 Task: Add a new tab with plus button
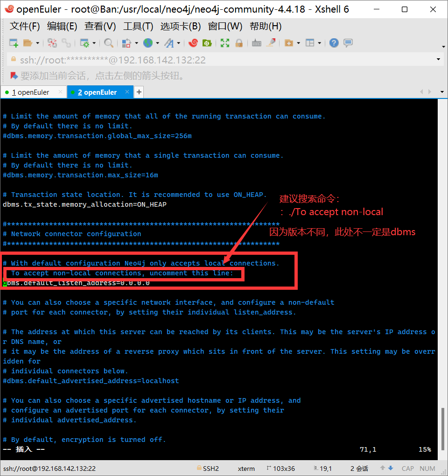click(139, 92)
